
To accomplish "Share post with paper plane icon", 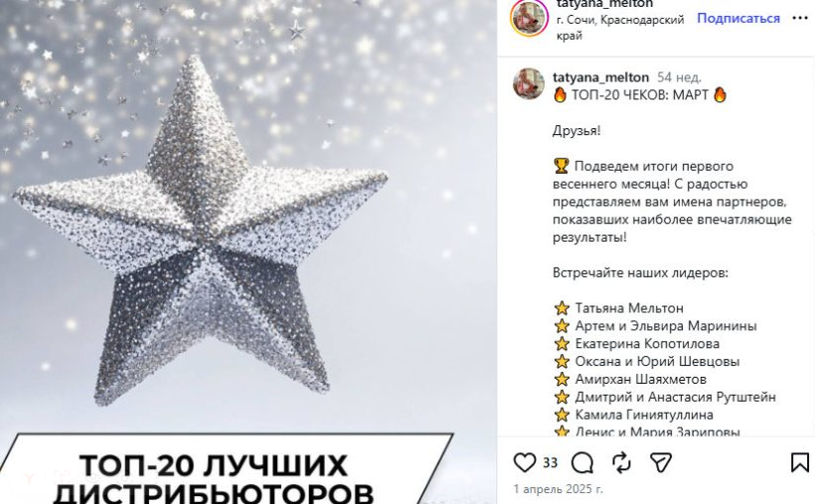I will pos(661,462).
